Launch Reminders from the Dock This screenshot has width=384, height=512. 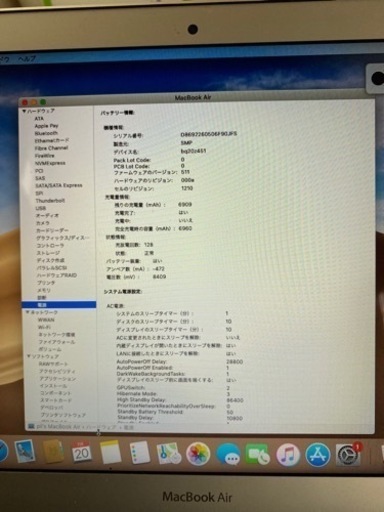[x=140, y=452]
